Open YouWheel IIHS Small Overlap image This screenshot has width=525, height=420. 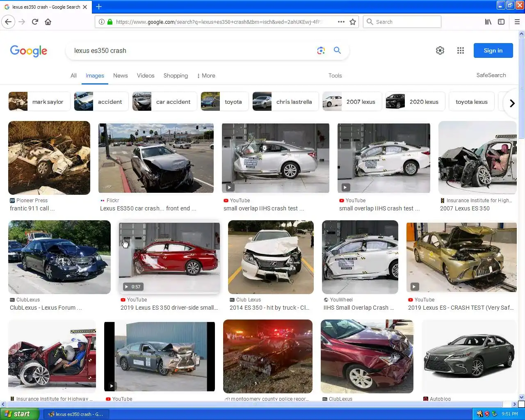tap(360, 257)
